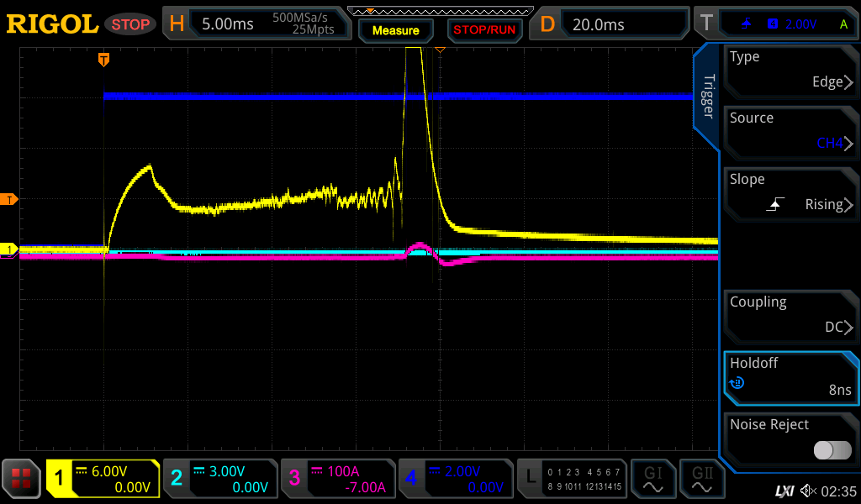Click the GI signal generator icon
The width and height of the screenshot is (861, 504).
(x=653, y=479)
